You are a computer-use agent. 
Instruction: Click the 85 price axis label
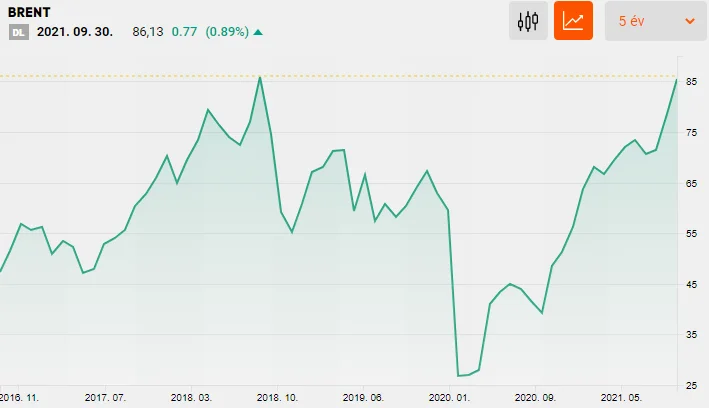click(x=691, y=82)
